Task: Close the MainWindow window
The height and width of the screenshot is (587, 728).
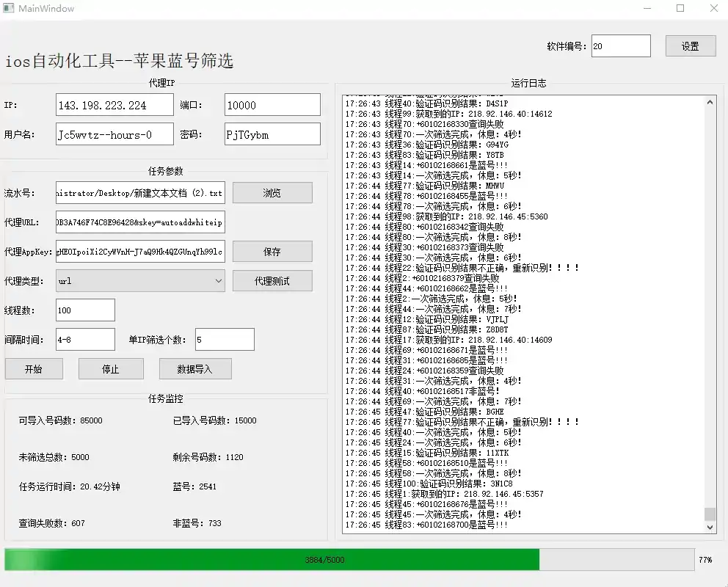Action: [x=713, y=8]
